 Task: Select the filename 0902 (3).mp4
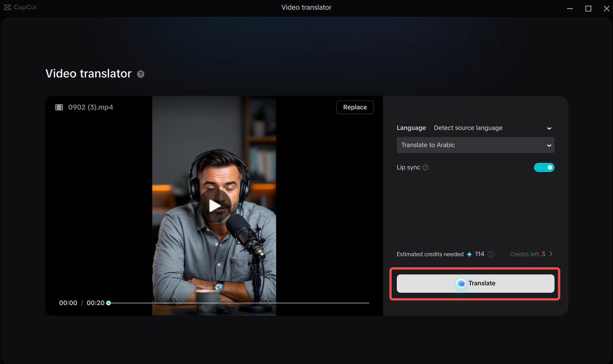[x=90, y=107]
